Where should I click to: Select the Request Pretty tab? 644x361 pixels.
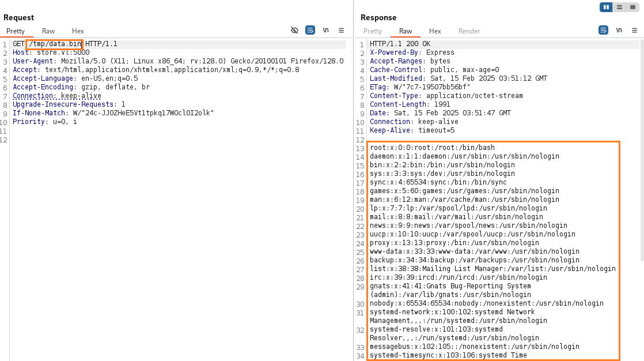[15, 31]
